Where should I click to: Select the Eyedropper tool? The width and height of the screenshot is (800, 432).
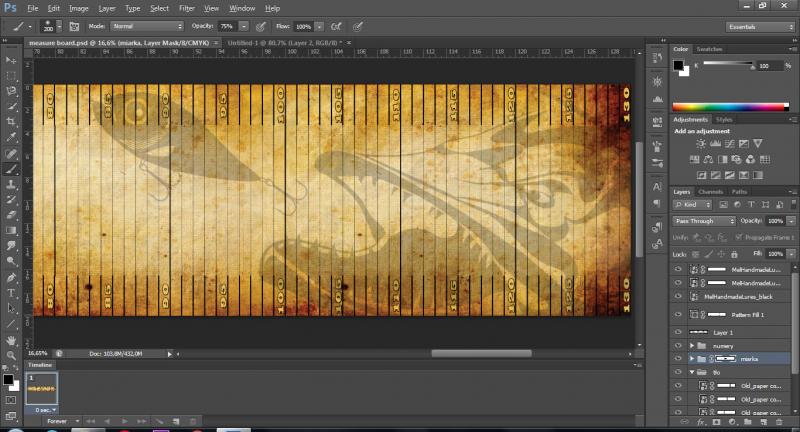pos(11,137)
